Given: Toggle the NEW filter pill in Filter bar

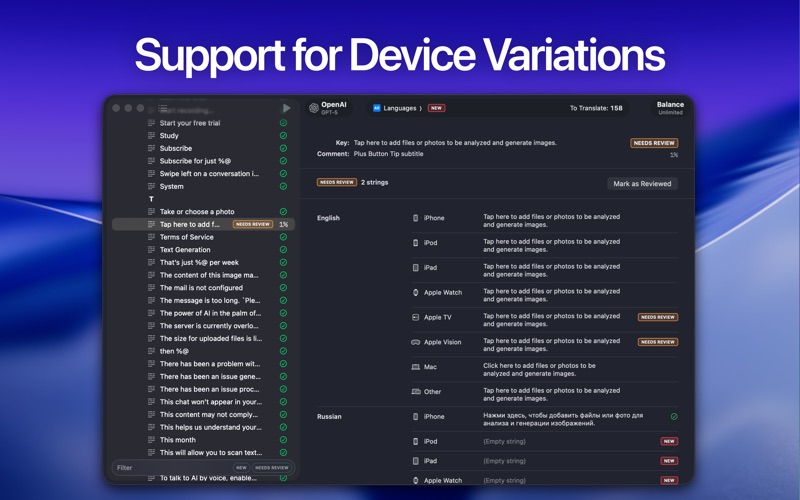Looking at the screenshot, I should point(241,468).
